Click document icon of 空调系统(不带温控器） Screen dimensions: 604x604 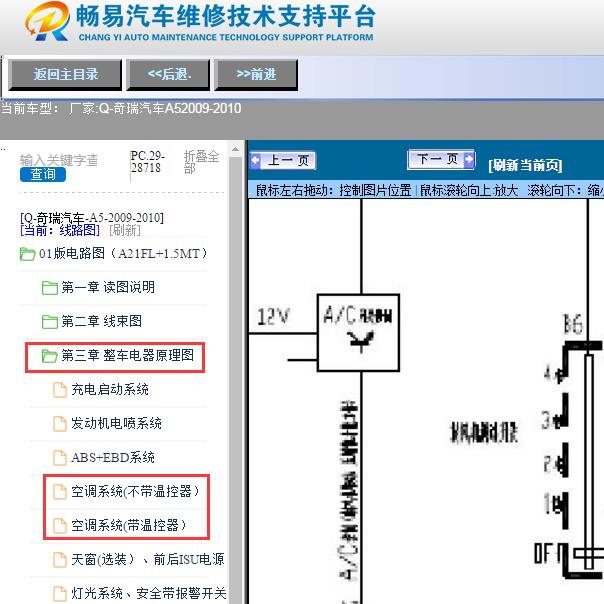tap(59, 491)
